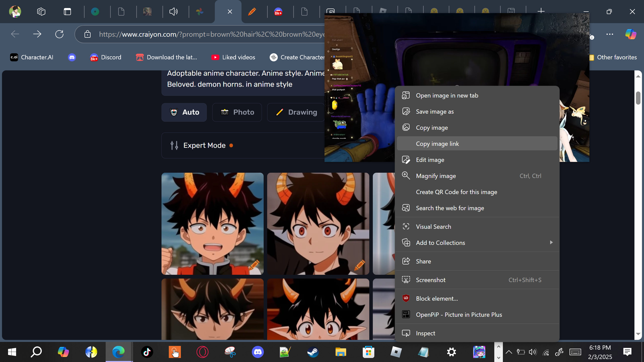The width and height of the screenshot is (644, 362).
Task: Open the Discord 8k+ bookmark
Action: pyautogui.click(x=106, y=57)
